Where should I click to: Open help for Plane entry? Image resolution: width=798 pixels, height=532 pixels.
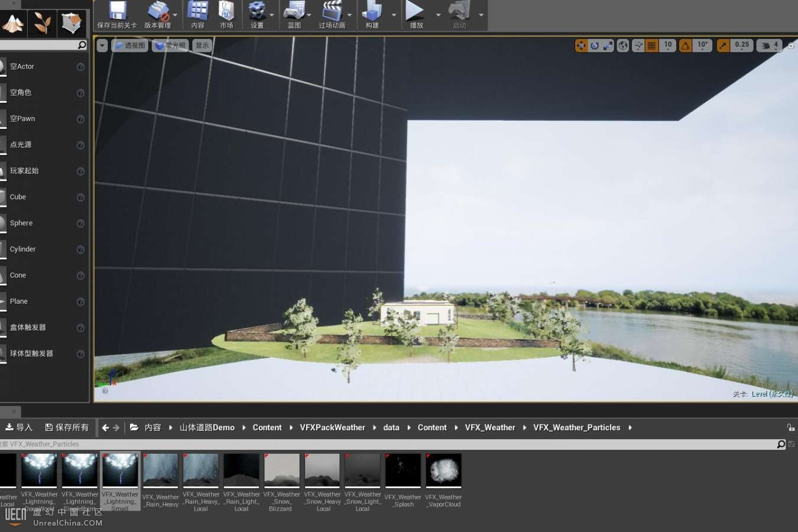(80, 301)
